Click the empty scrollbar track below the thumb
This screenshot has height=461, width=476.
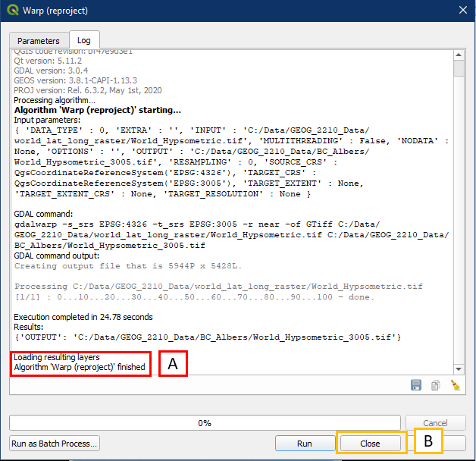pos(459,227)
